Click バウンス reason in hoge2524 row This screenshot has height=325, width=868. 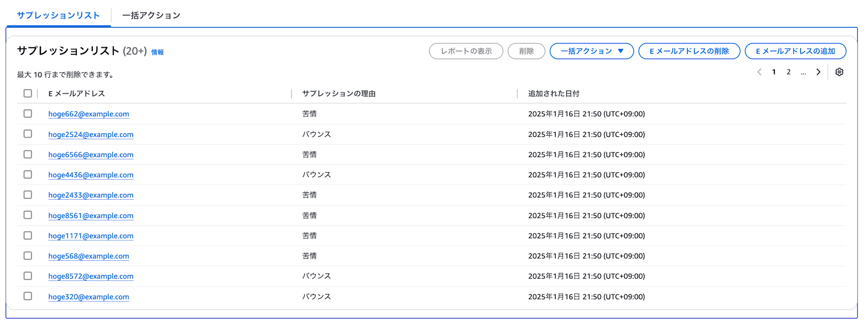click(317, 134)
